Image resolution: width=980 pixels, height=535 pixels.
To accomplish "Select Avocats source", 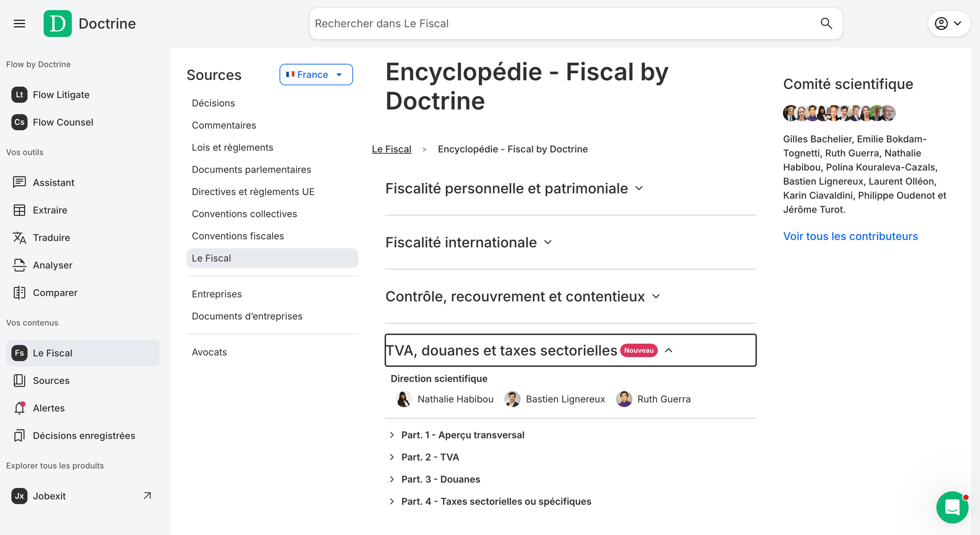I will [209, 352].
